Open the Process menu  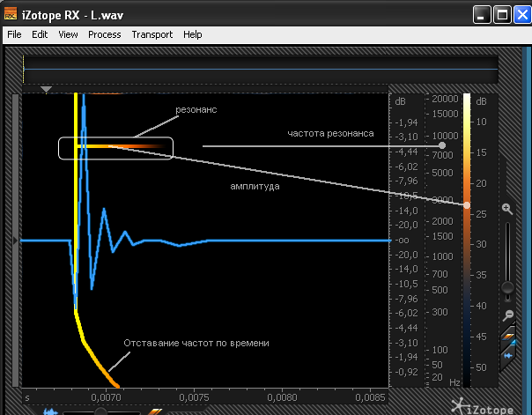point(105,34)
